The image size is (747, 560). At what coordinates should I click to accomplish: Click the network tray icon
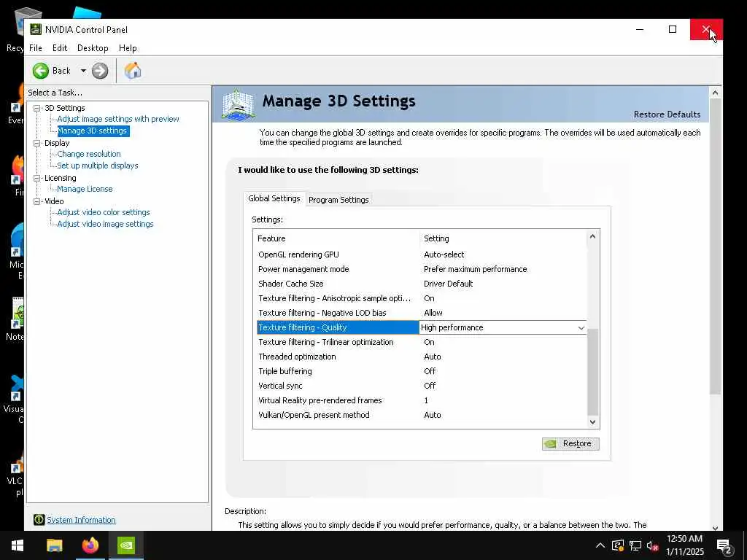point(635,545)
